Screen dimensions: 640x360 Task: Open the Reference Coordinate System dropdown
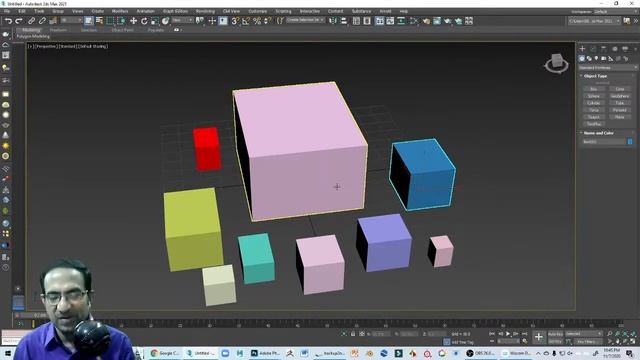(182, 20)
